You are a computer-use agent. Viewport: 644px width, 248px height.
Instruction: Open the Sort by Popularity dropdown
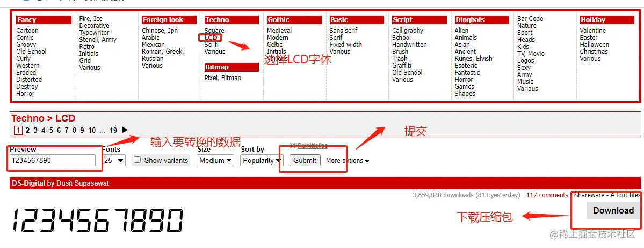point(262,160)
